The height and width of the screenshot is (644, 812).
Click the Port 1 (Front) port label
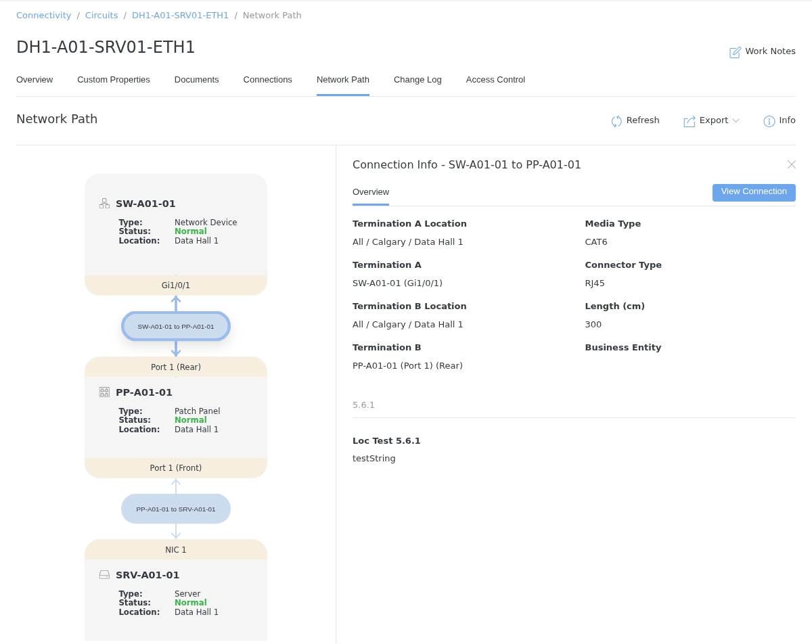pyautogui.click(x=176, y=468)
